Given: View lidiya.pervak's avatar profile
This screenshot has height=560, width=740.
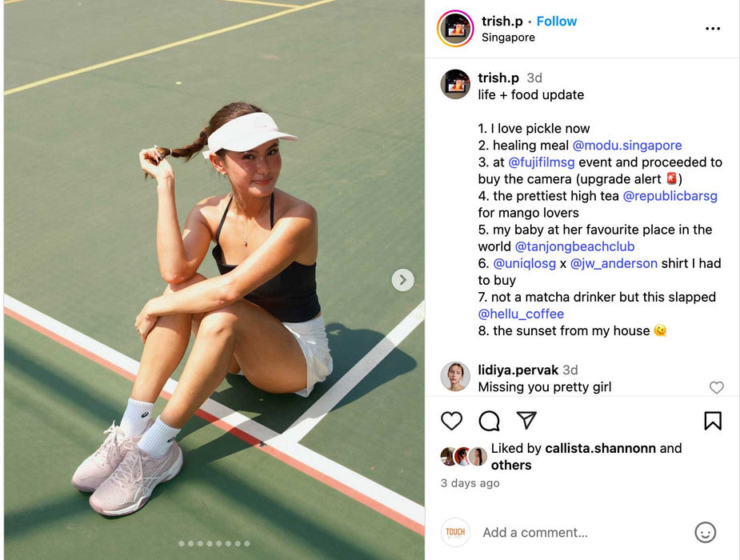Looking at the screenshot, I should (x=455, y=377).
